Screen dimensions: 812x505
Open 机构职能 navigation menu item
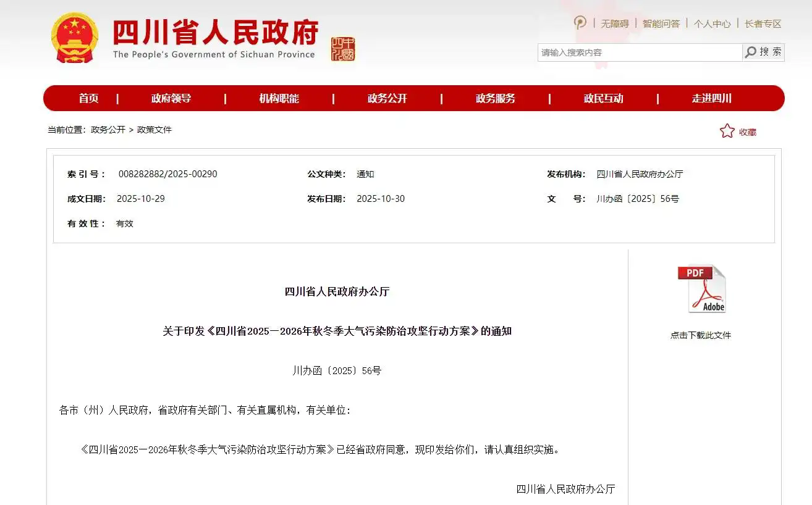tap(279, 98)
